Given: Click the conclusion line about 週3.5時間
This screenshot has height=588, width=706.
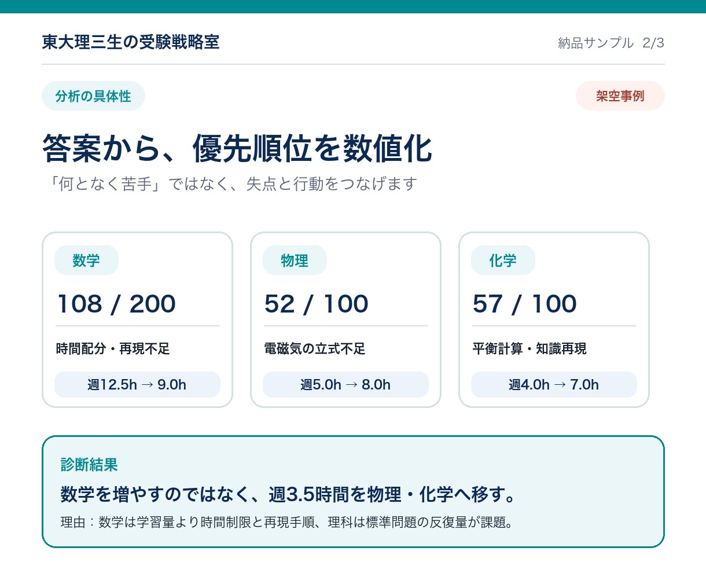Looking at the screenshot, I should (288, 494).
